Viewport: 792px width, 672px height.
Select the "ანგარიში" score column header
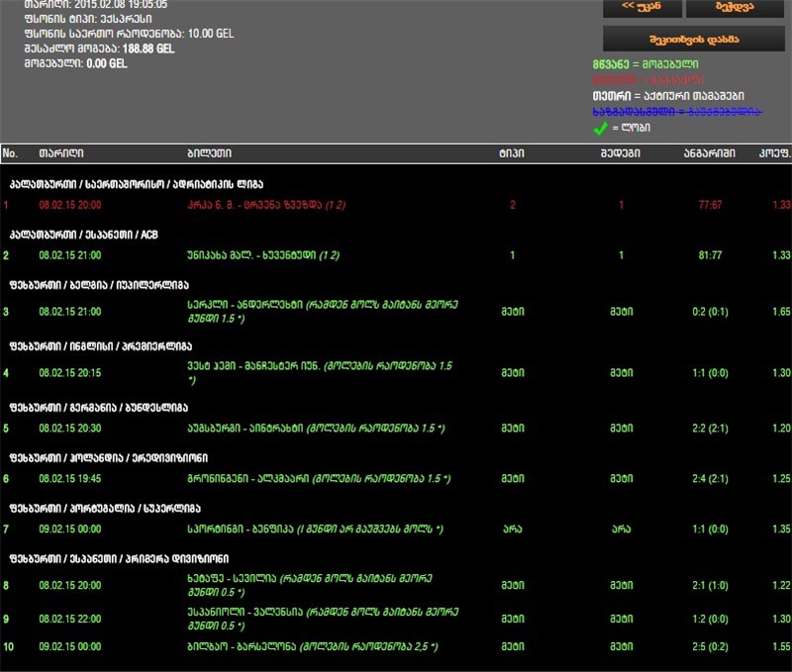tap(708, 153)
